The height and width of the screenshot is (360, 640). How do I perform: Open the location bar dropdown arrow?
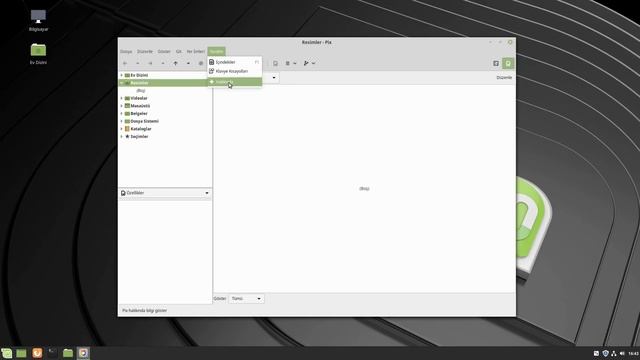click(x=274, y=78)
